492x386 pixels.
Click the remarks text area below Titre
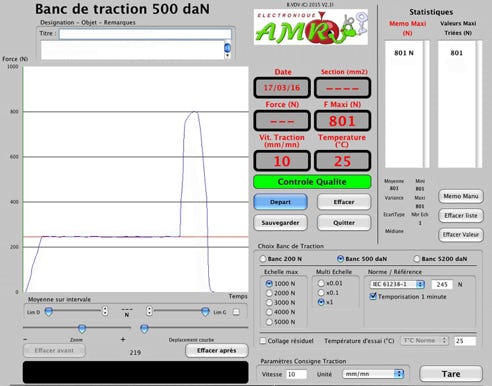click(x=133, y=50)
